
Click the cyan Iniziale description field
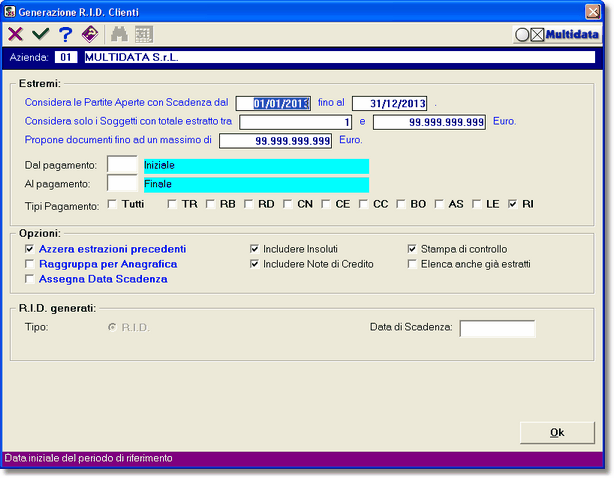(256, 166)
